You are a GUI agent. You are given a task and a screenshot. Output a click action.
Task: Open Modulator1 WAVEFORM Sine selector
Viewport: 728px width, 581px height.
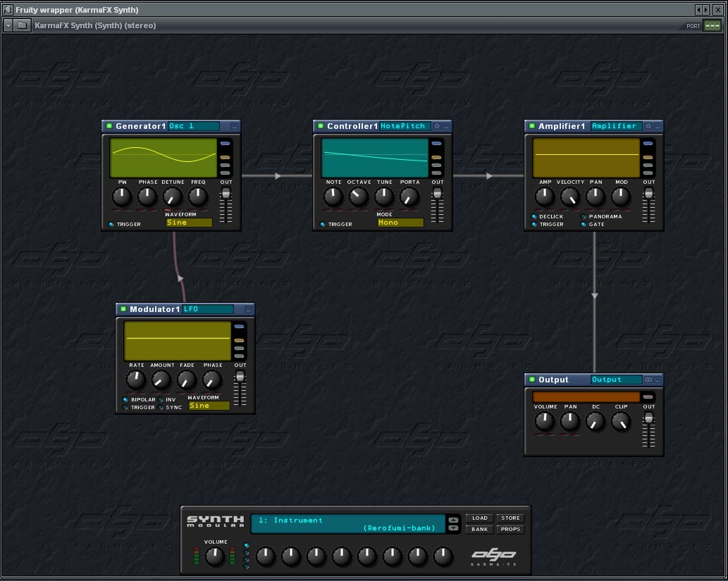tap(209, 406)
